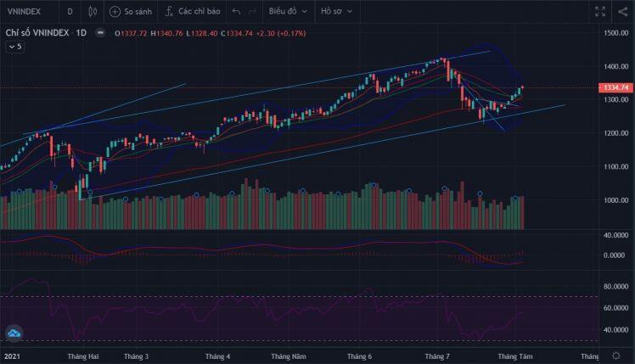
Task: Click the 1100.00 price axis label
Action: tap(616, 167)
